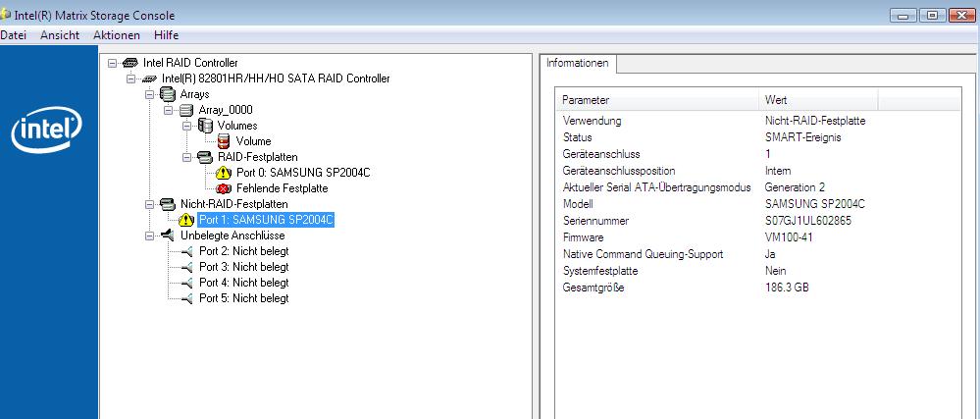Click the RAID-Festplatten drives icon

tap(205, 157)
